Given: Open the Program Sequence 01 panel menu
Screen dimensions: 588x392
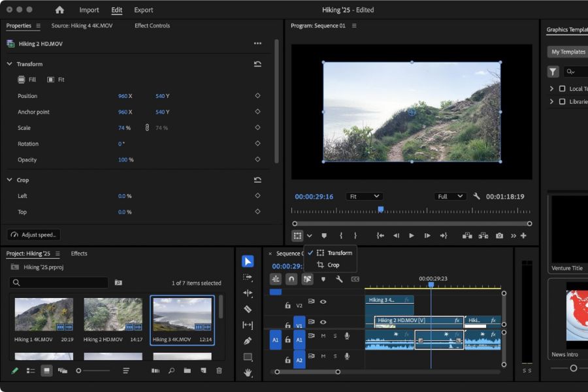Looking at the screenshot, I should click(x=354, y=25).
